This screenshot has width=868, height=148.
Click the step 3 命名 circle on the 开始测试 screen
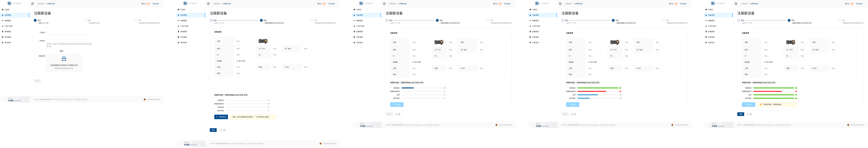click(x=312, y=20)
